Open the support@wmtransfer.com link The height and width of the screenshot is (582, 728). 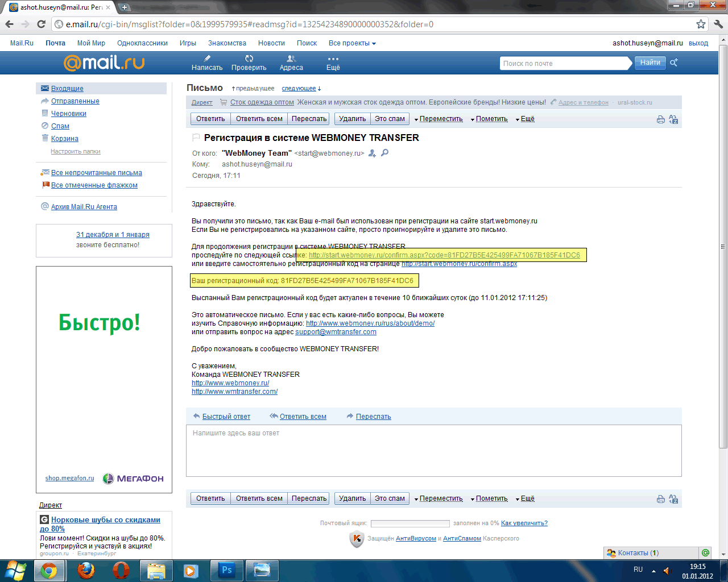click(336, 332)
